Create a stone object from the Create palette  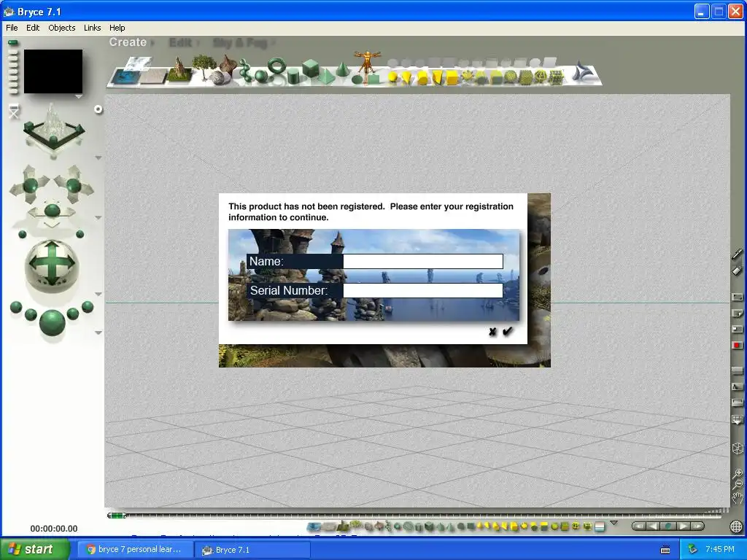(219, 78)
